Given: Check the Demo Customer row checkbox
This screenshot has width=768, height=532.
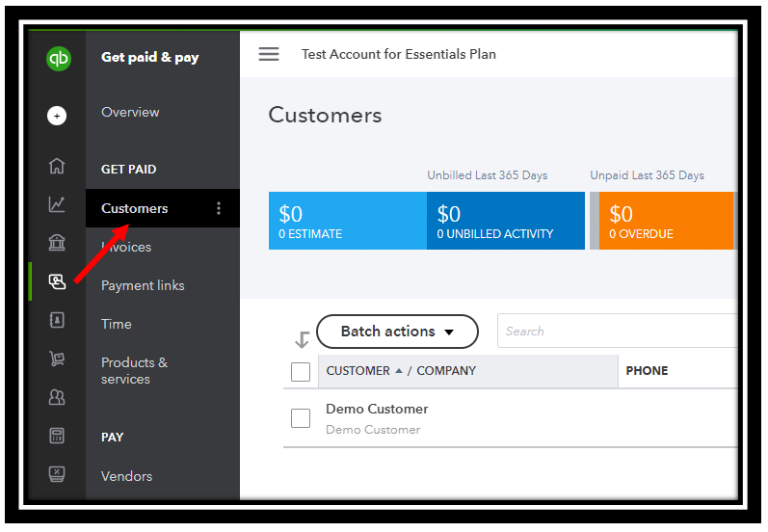Looking at the screenshot, I should [301, 418].
